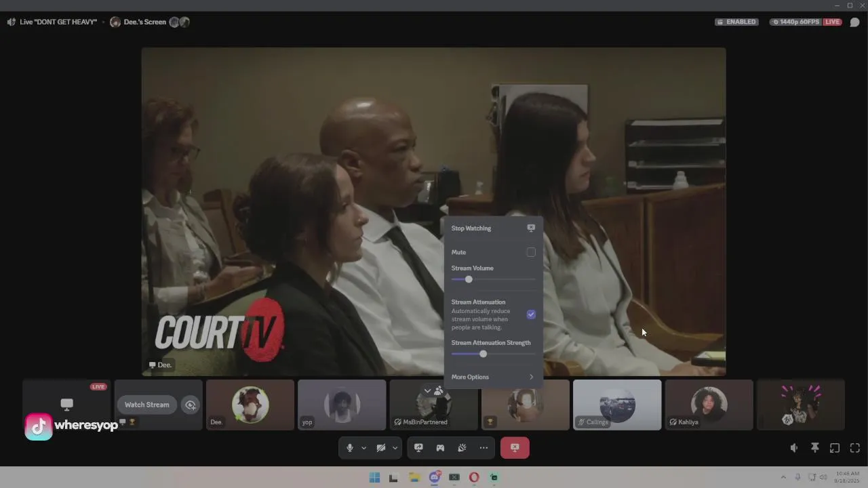Select MsBinPartnered's participant tile
Image resolution: width=868 pixels, height=488 pixels.
(x=434, y=405)
